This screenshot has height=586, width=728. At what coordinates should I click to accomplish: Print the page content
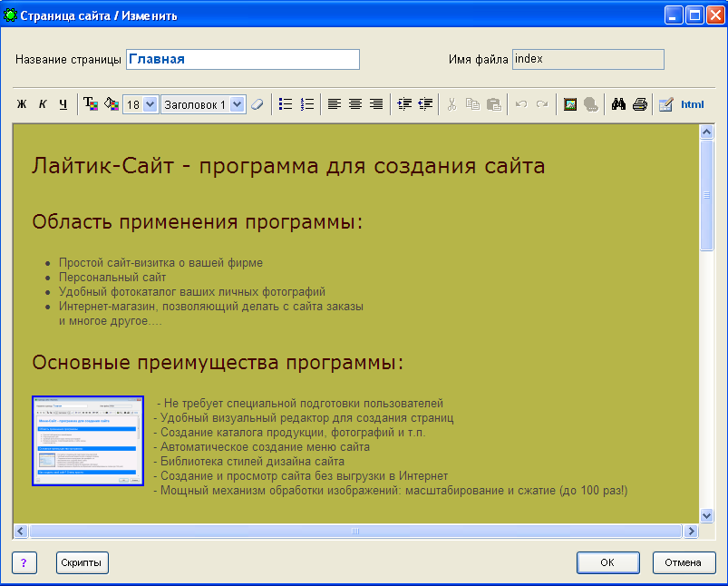pyautogui.click(x=639, y=103)
